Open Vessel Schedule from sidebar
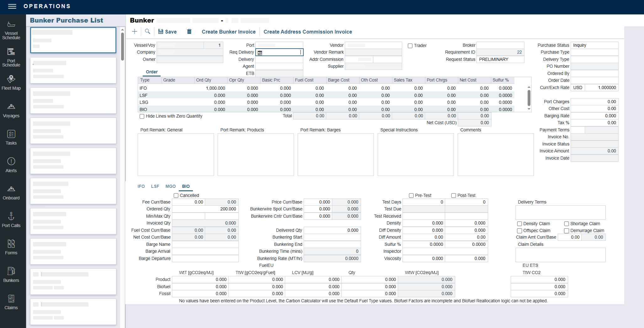Viewport: 644px width, 328px height. point(11,30)
